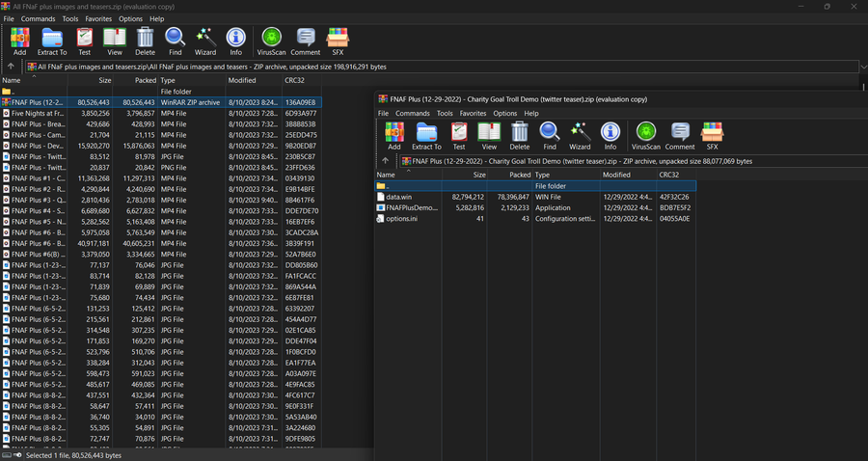The height and width of the screenshot is (461, 868).
Task: Select FNAF Plus #4 - S... file
Action: click(160, 211)
